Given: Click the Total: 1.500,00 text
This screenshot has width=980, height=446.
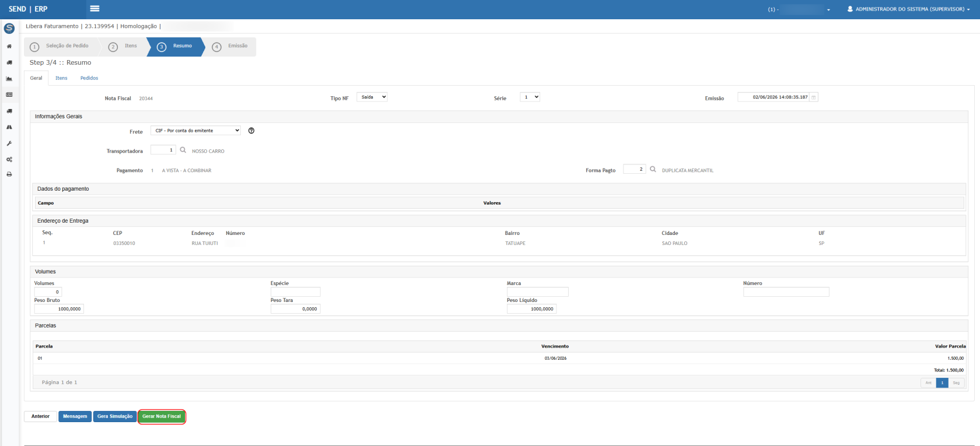Looking at the screenshot, I should pos(949,370).
